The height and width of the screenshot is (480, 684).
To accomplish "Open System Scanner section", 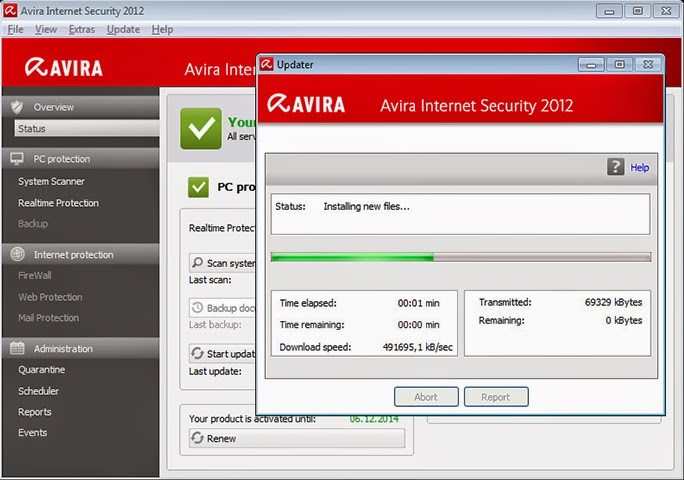I will pos(51,181).
